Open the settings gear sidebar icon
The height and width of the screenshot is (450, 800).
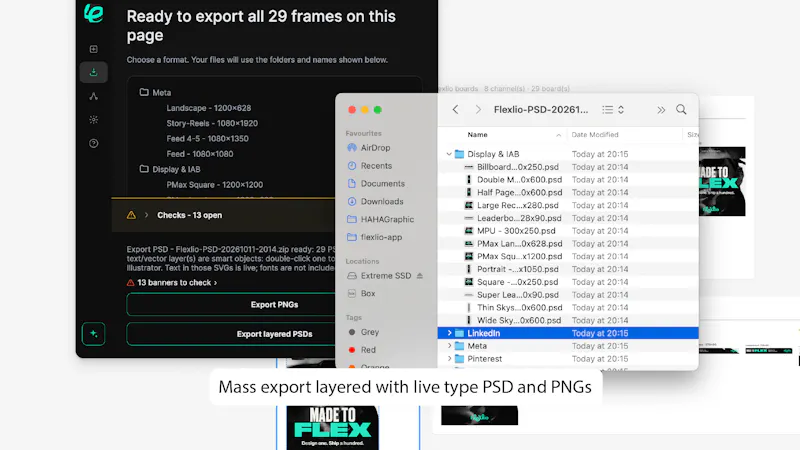tap(93, 119)
